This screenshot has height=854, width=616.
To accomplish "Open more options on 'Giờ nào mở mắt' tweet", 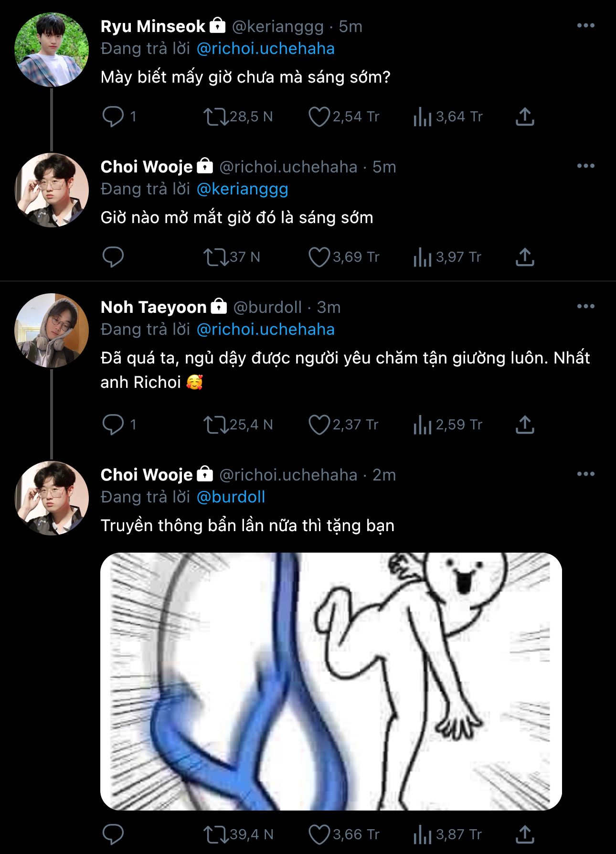I will click(x=585, y=166).
